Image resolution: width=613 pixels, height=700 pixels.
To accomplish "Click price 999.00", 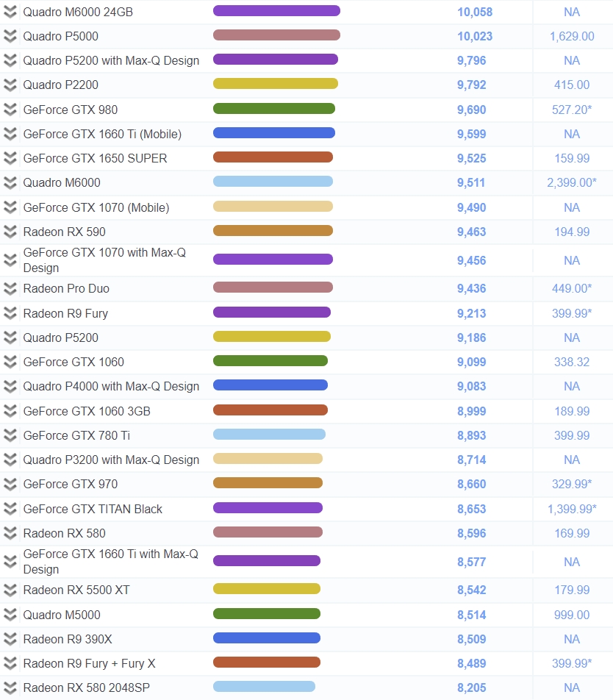I will (572, 615).
